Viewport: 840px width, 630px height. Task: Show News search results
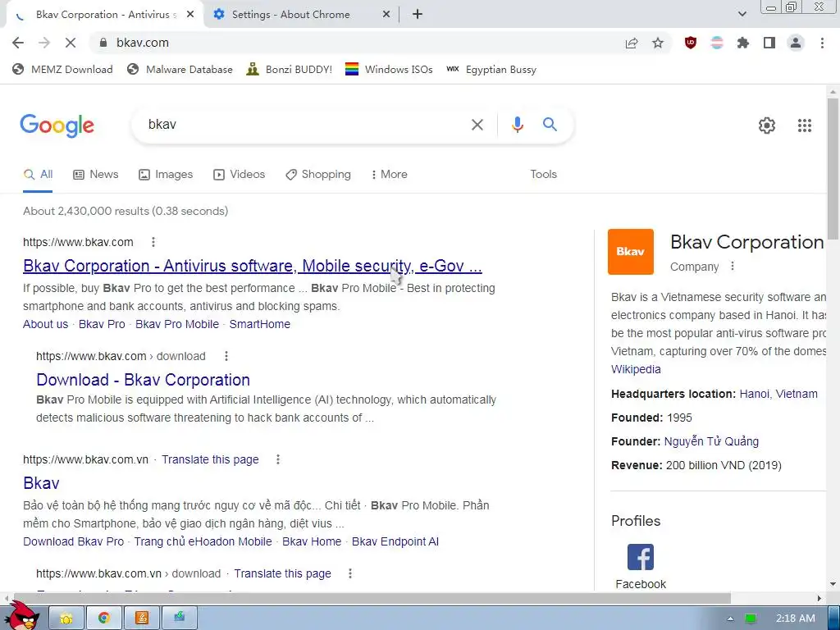(96, 175)
